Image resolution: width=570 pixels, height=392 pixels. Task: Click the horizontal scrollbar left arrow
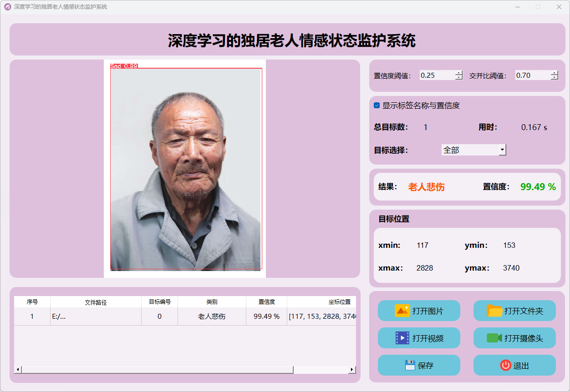tap(18, 370)
